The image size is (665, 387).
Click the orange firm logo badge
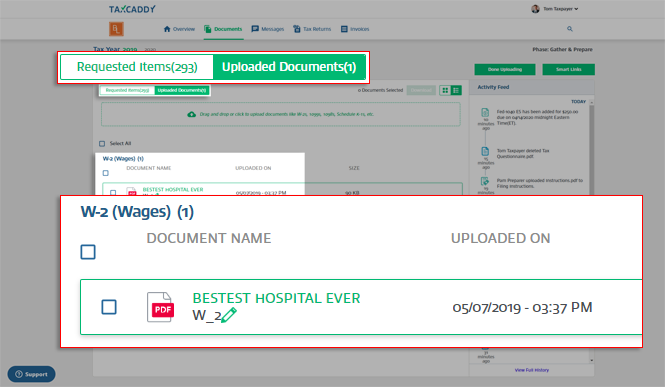(x=116, y=29)
